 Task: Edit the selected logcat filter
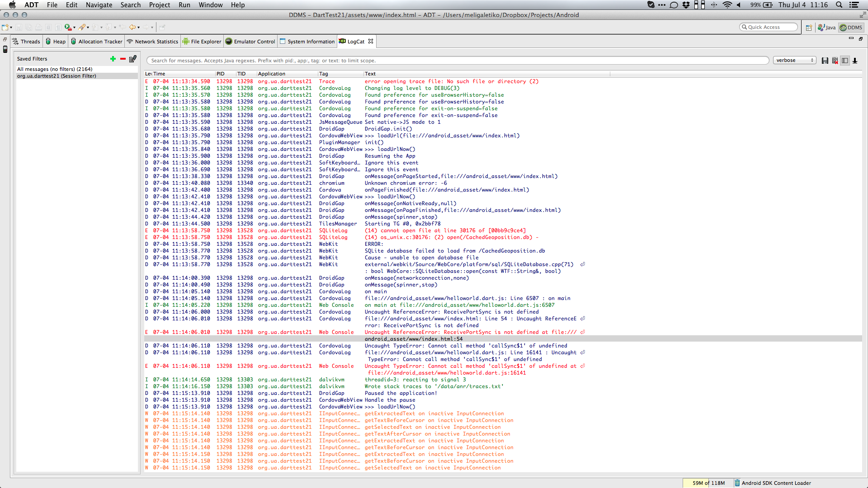133,59
